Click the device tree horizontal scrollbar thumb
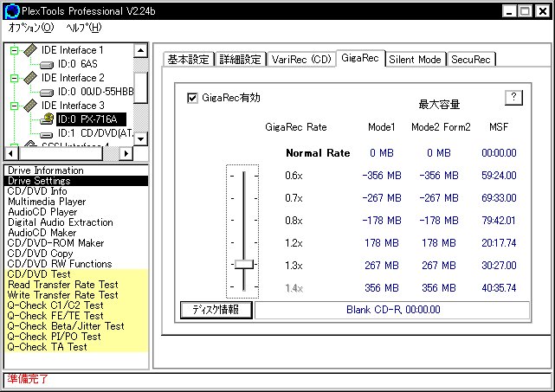Viewport: 555px width, 392px height. [x=61, y=153]
